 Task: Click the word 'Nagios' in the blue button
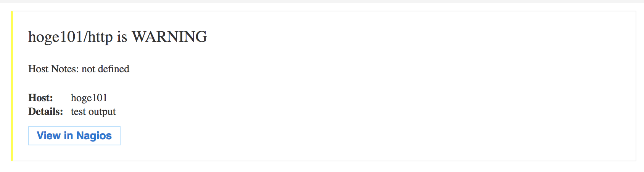tap(94, 136)
